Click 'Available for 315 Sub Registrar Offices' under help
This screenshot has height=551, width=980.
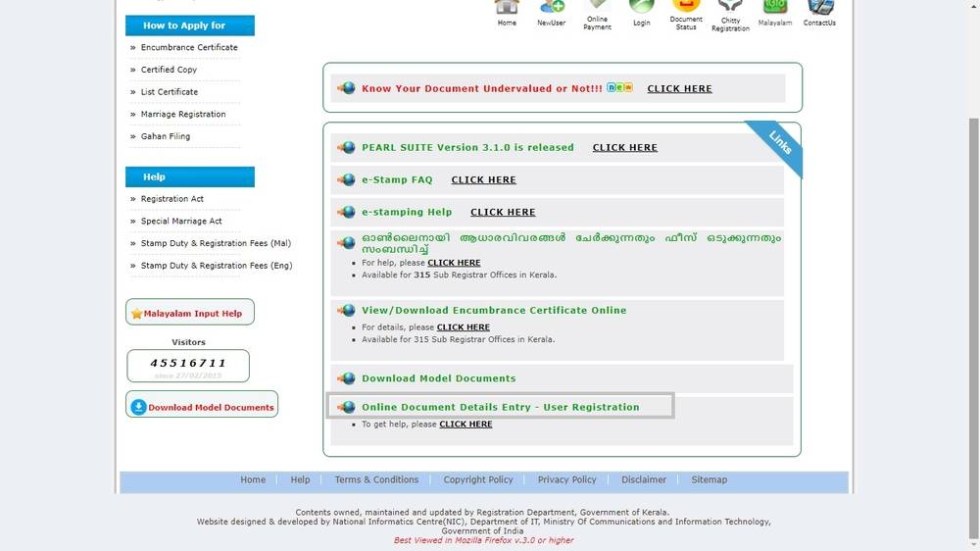[x=459, y=275]
